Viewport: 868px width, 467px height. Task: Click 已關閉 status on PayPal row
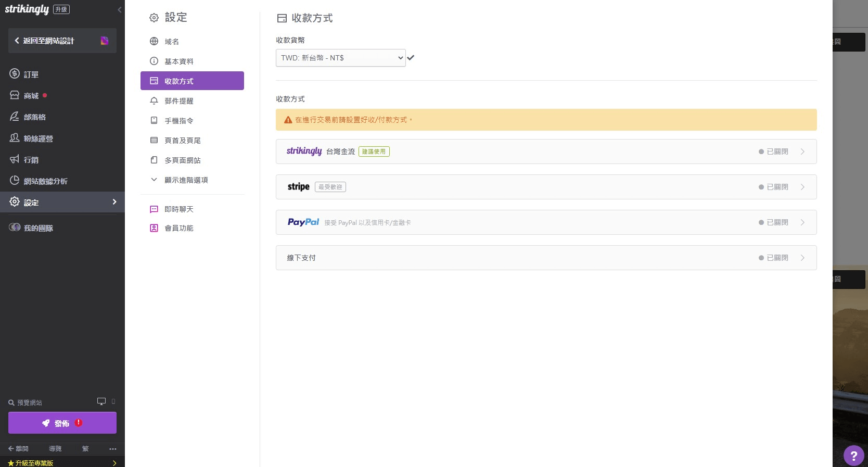click(774, 222)
